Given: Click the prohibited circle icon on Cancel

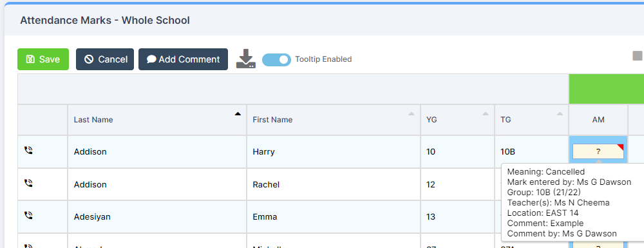Looking at the screenshot, I should (x=89, y=59).
